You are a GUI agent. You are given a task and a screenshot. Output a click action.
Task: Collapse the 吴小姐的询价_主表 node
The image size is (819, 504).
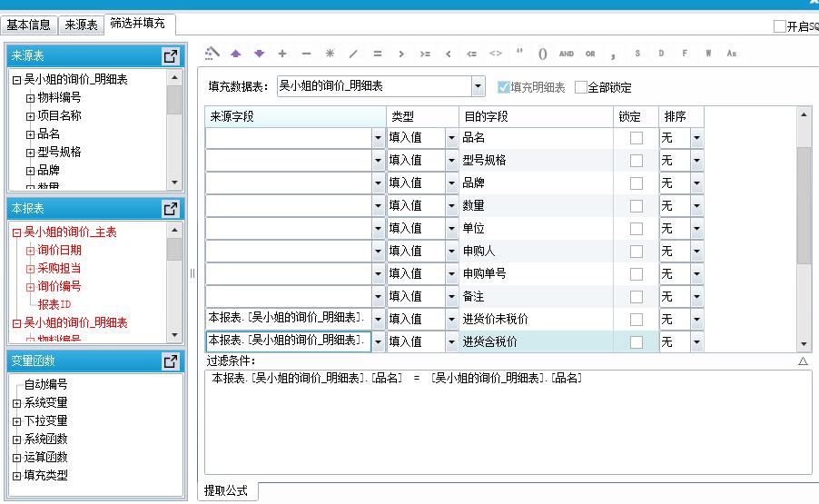pyautogui.click(x=16, y=232)
